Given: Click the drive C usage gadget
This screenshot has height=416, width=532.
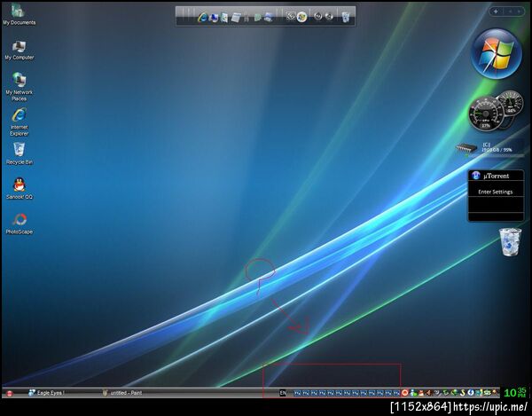Looking at the screenshot, I should click(x=489, y=149).
